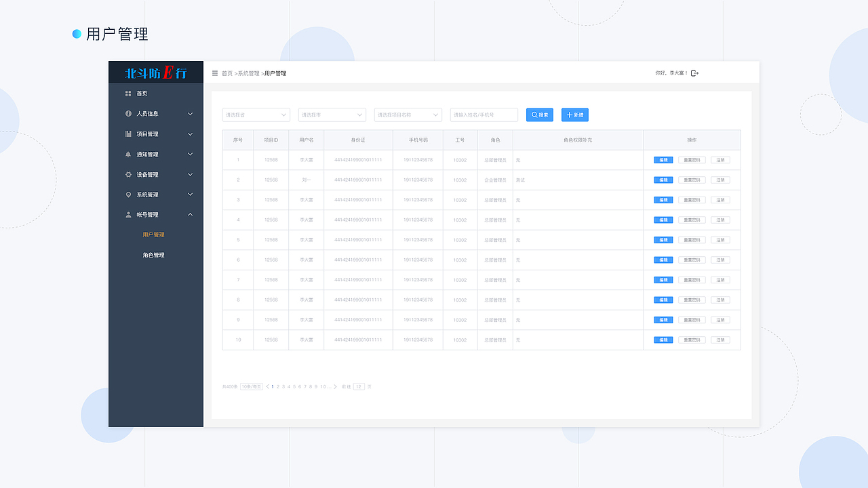Click 编辑 for row 10
This screenshot has width=868, height=488.
(x=663, y=340)
